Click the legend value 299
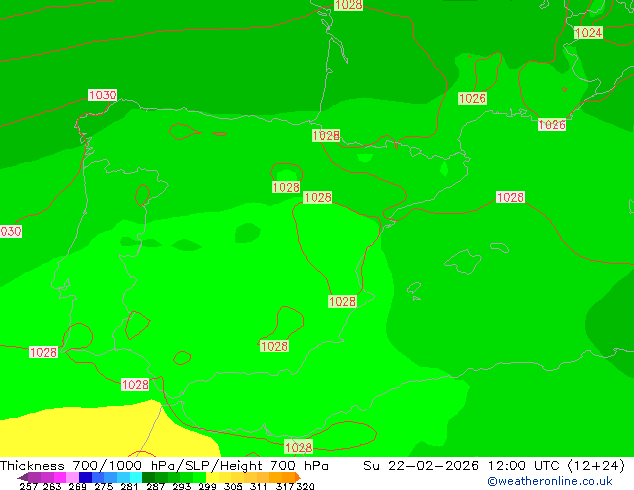The height and width of the screenshot is (490, 634). [207, 486]
